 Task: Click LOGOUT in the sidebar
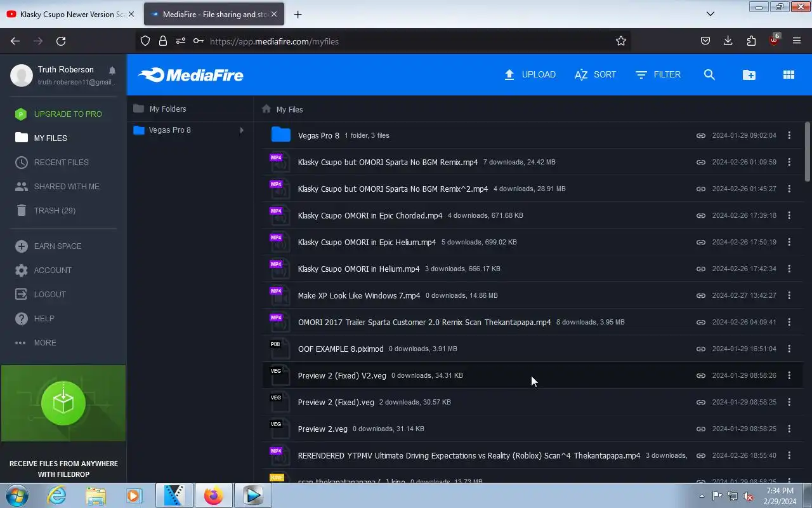tap(41, 294)
